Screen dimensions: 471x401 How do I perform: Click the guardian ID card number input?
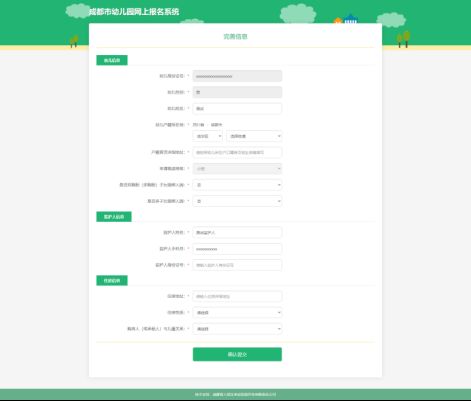coord(237,265)
